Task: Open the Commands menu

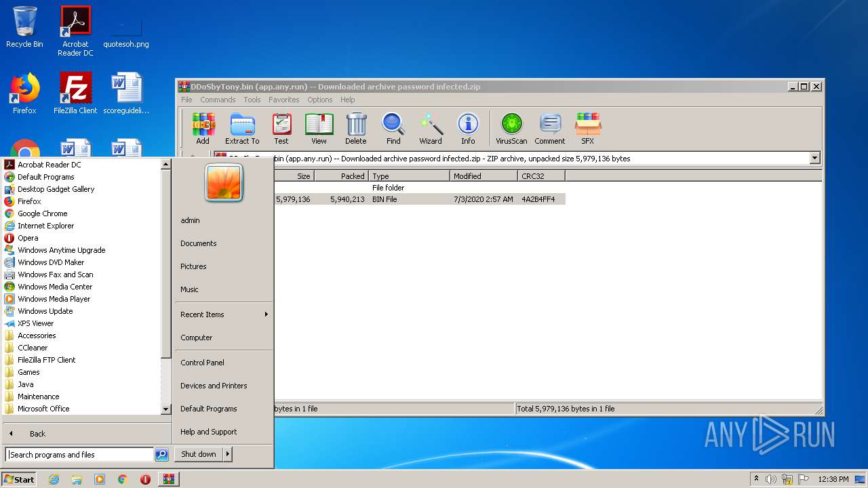Action: [x=218, y=100]
